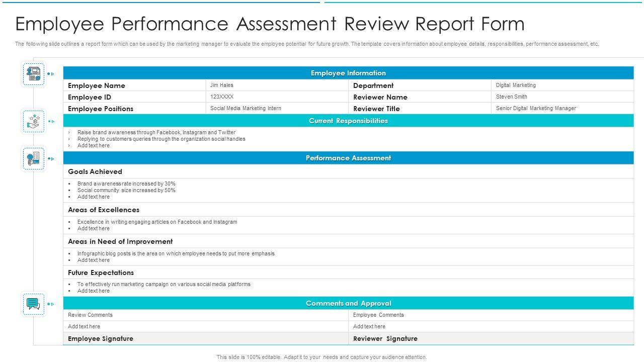Click the 'Employee Positions' label
Screen dimensions: 644x362
(x=101, y=109)
